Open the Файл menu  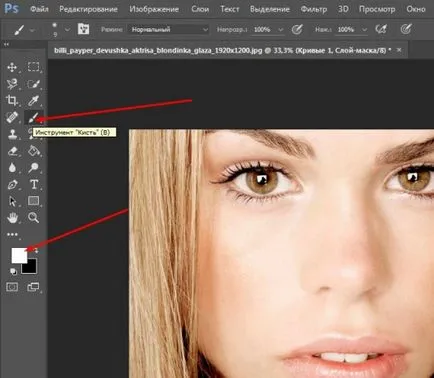click(x=39, y=9)
